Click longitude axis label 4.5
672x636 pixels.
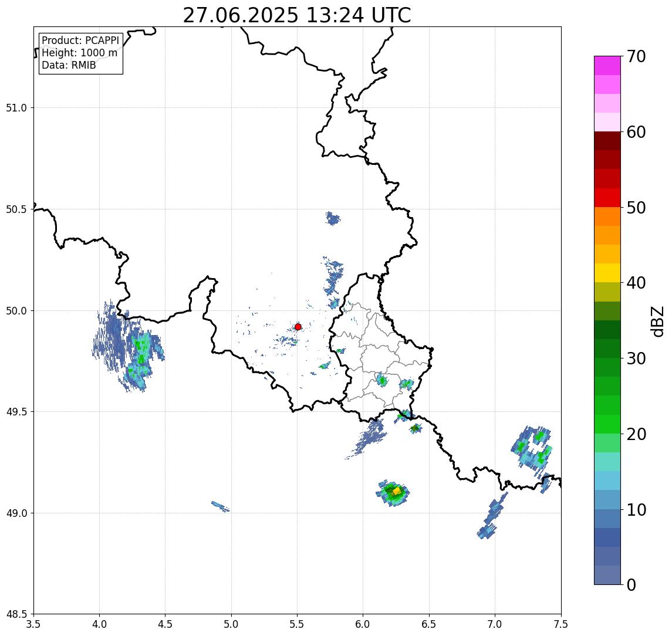166,624
